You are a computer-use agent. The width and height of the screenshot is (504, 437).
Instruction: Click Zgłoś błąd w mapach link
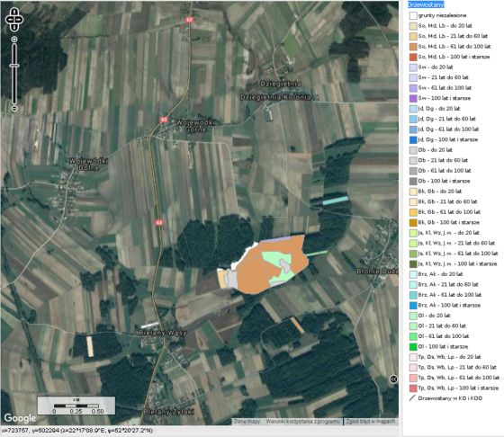point(370,422)
